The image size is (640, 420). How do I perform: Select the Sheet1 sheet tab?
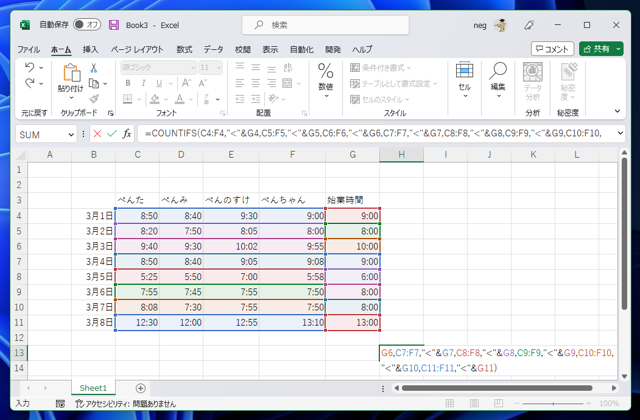[x=93, y=388]
